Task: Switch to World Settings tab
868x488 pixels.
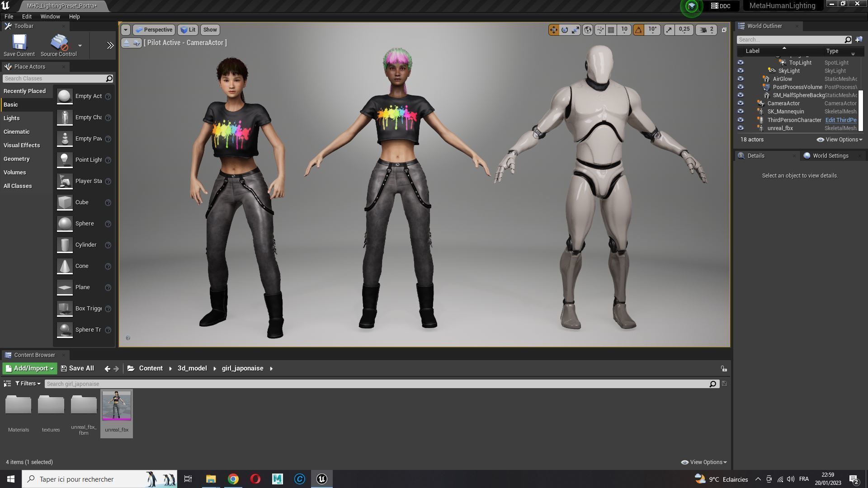Action: coord(830,156)
